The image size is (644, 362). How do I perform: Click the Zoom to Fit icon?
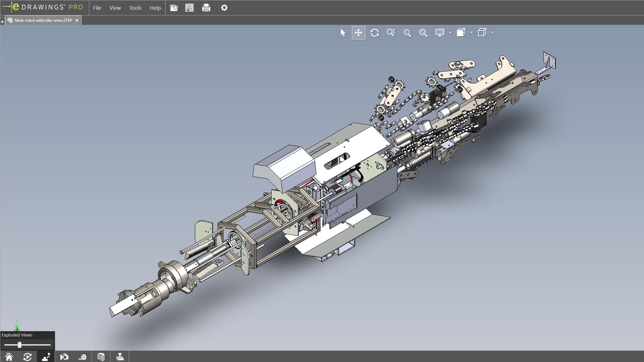423,33
